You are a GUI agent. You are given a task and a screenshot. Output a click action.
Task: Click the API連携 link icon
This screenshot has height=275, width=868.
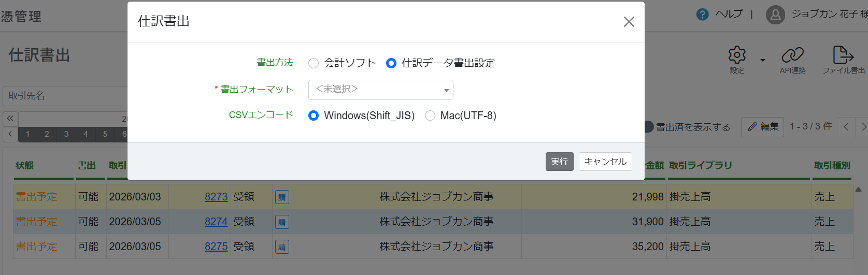coord(792,55)
